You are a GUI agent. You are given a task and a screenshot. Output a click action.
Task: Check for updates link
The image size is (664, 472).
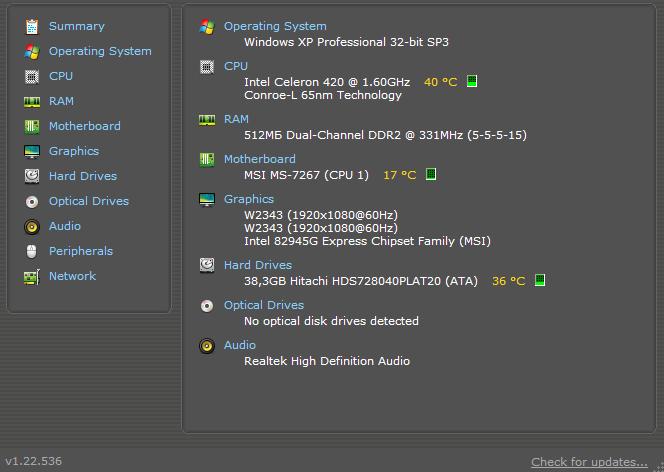point(589,462)
